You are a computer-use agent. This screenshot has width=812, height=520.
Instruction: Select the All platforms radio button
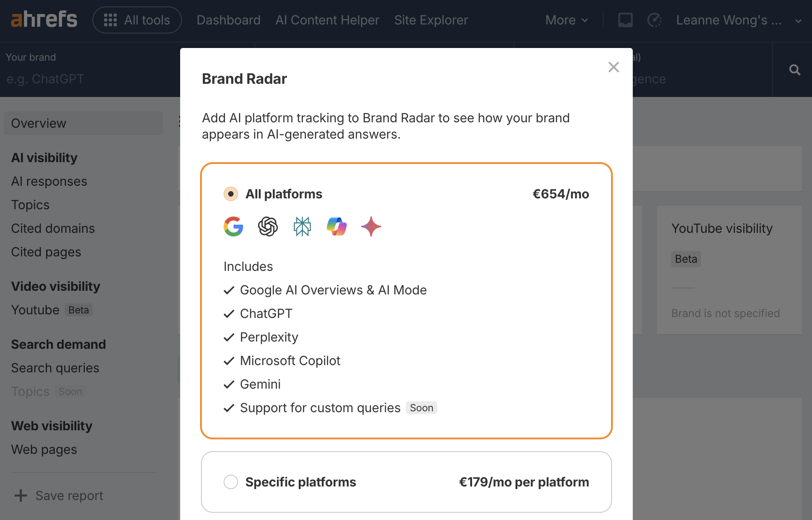tap(230, 193)
